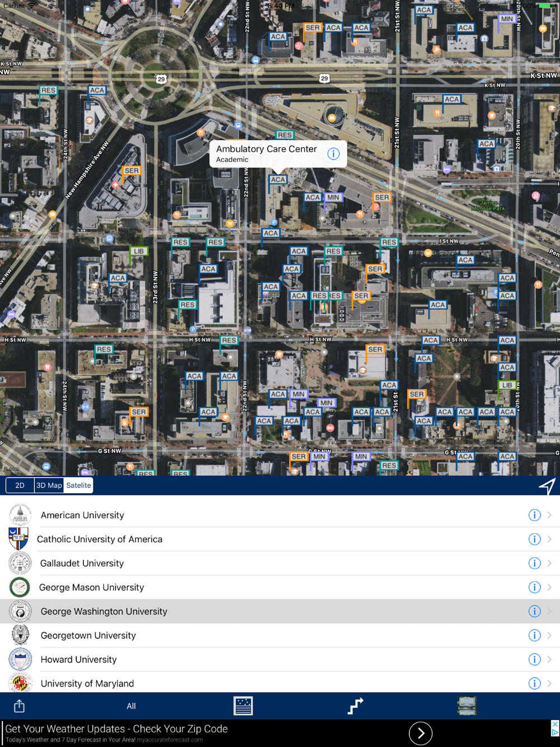
Task: Expand the George Washington University chevron
Action: (x=549, y=611)
